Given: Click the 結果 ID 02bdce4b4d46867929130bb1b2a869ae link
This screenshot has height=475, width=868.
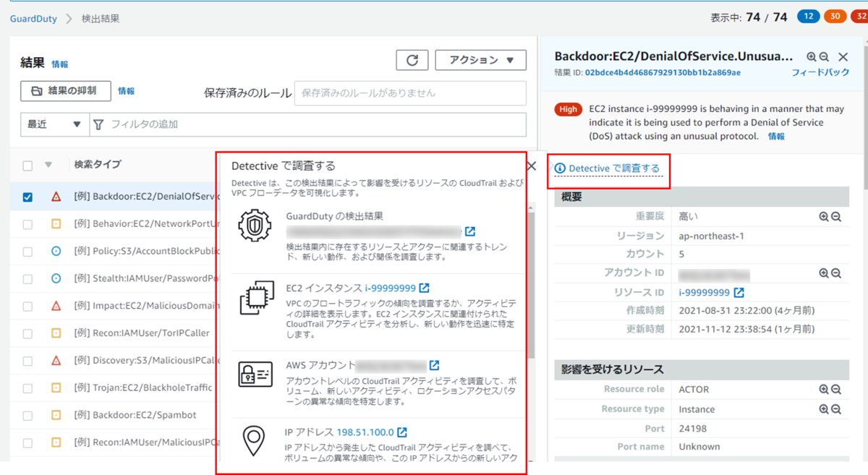Looking at the screenshot, I should click(663, 73).
